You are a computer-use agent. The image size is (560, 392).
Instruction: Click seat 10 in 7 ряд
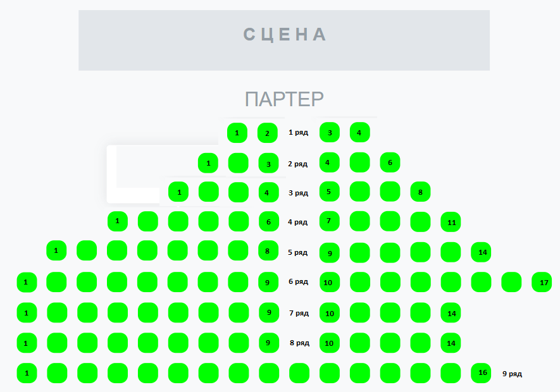(x=330, y=313)
